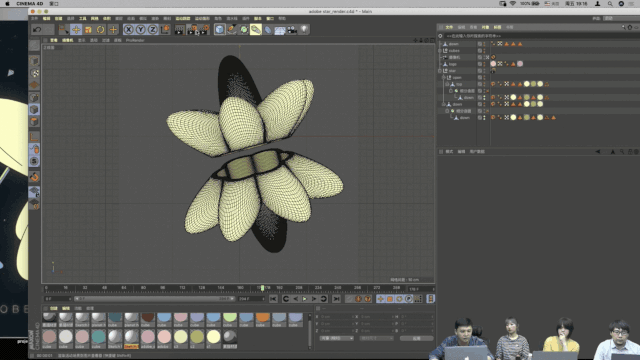Click the Undo arrow icon
Screen dimensions: 640x360
37,29
